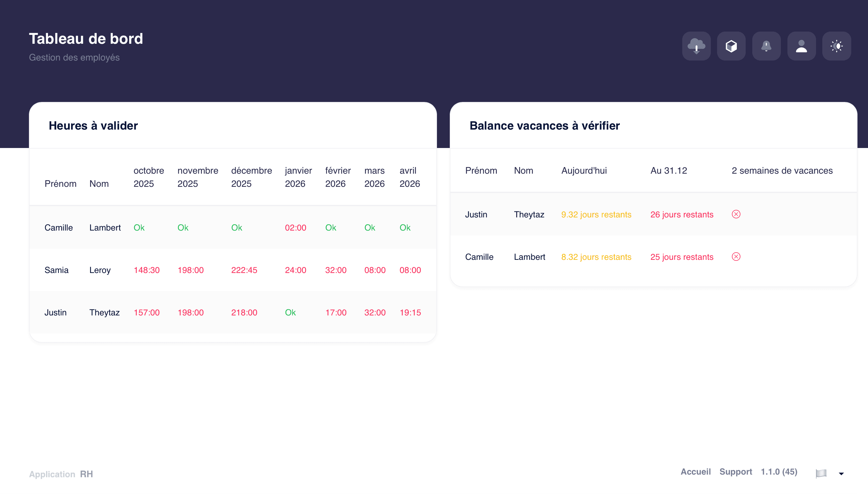The image size is (868, 494).
Task: Open the notifications bell icon
Action: tap(767, 46)
